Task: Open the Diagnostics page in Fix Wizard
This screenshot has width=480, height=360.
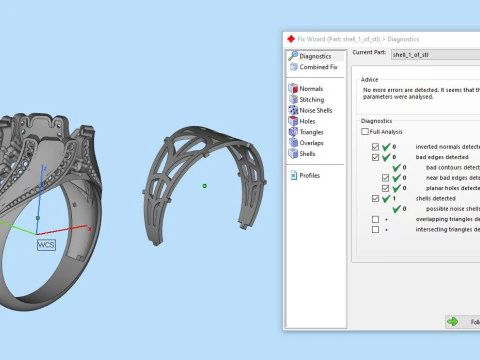Action: (x=315, y=56)
